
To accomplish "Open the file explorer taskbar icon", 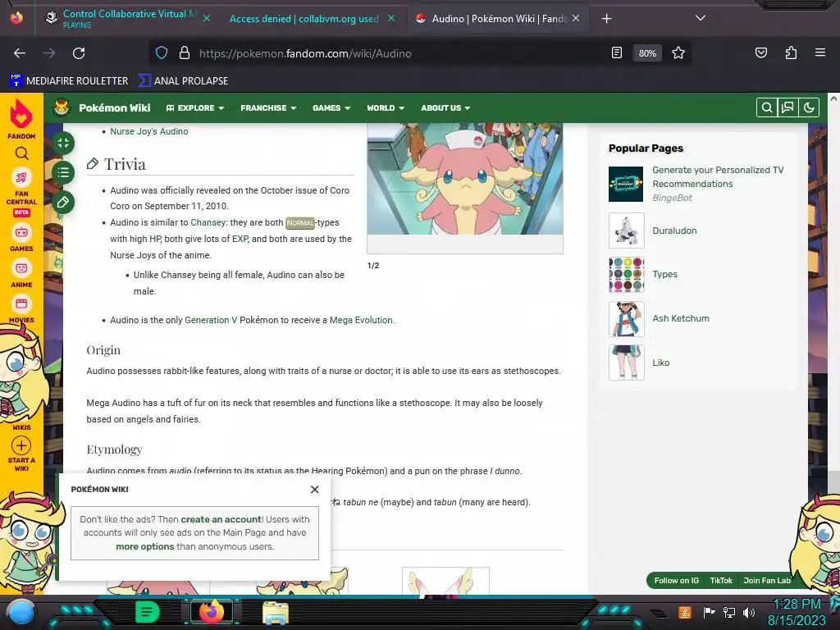I will coord(276,613).
